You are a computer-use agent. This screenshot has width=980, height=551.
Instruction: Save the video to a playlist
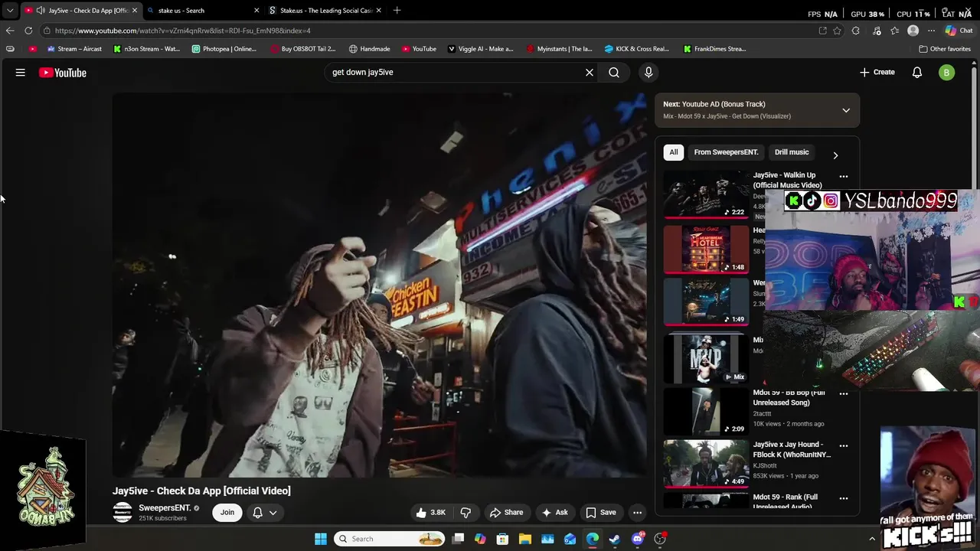[601, 513]
